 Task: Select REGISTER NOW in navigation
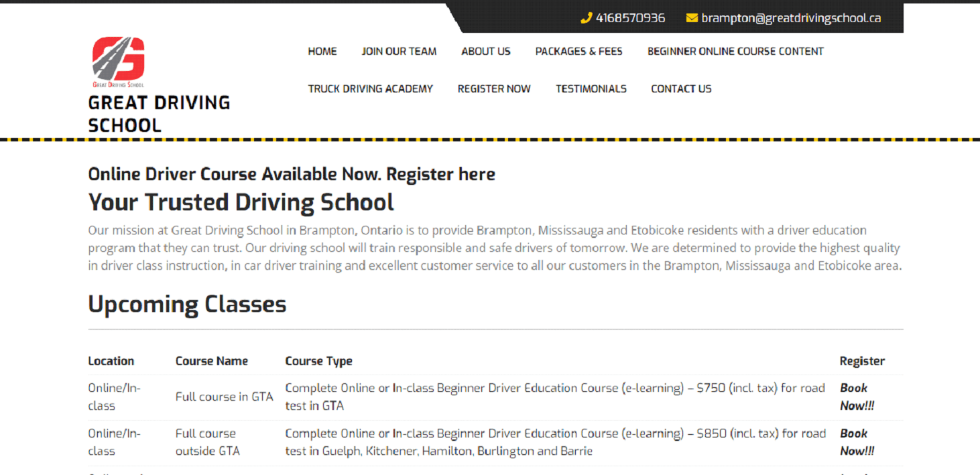point(494,88)
